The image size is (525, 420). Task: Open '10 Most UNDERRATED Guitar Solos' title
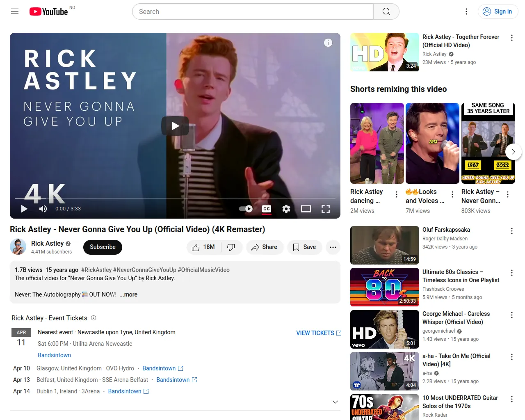(x=460, y=402)
